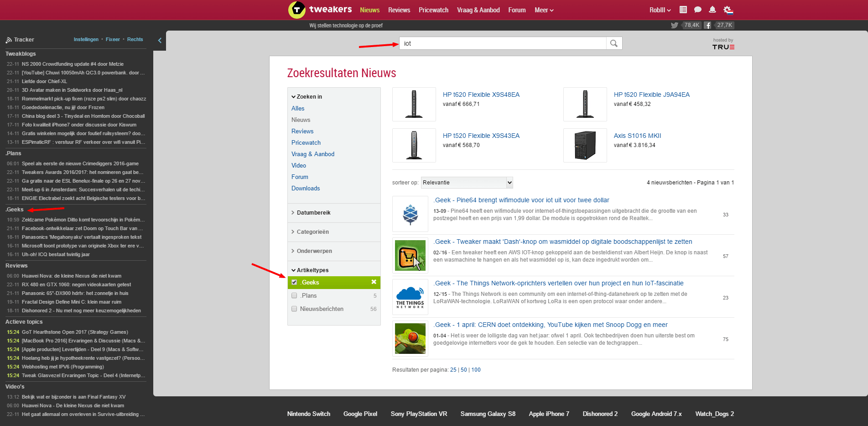Search in Downloads category
The width and height of the screenshot is (868, 426).
coord(306,188)
